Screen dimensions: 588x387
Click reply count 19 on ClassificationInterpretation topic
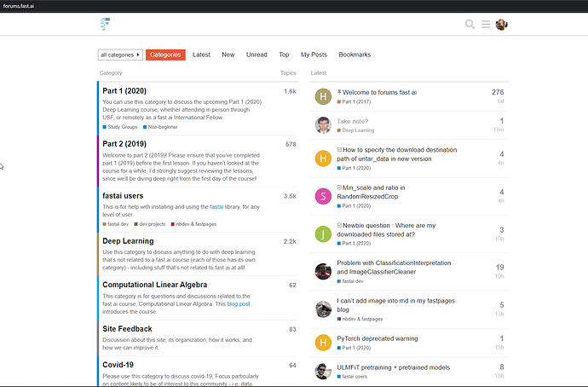click(x=500, y=268)
